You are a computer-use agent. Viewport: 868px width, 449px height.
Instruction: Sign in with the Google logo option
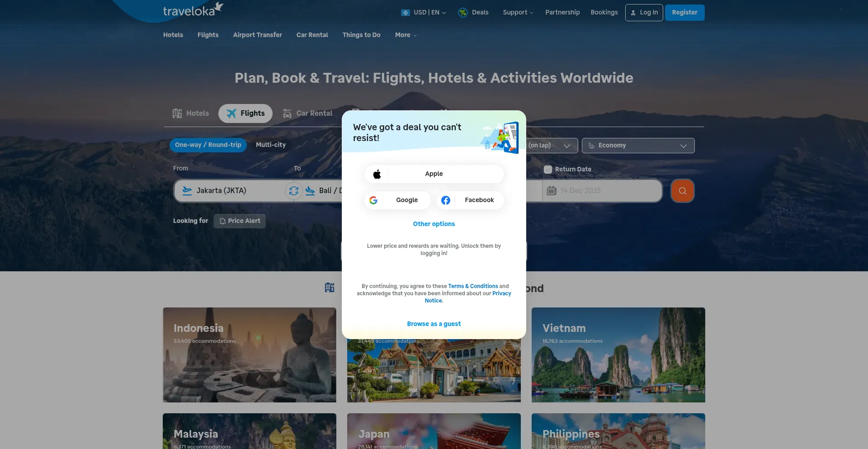point(373,200)
